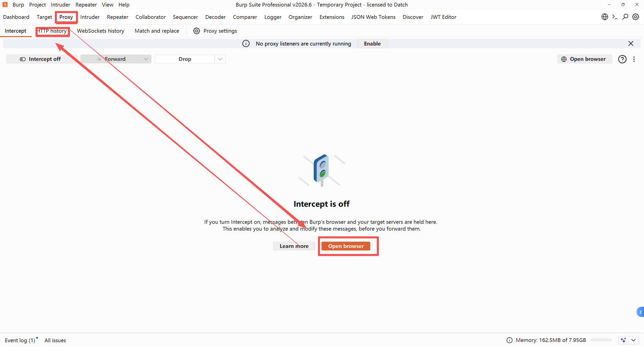Switch to the Logger tab
The height and width of the screenshot is (347, 644).
coord(273,17)
